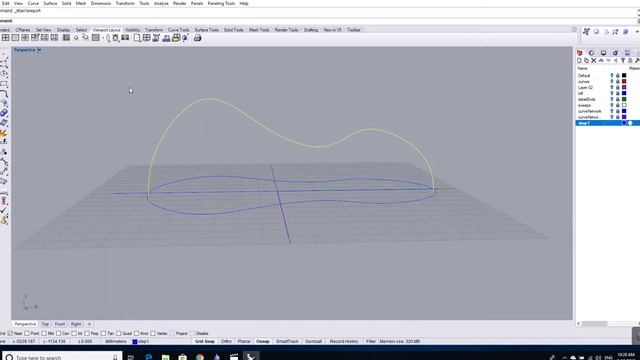
Task: Open the Paneling Tools menu
Action: [x=221, y=3]
